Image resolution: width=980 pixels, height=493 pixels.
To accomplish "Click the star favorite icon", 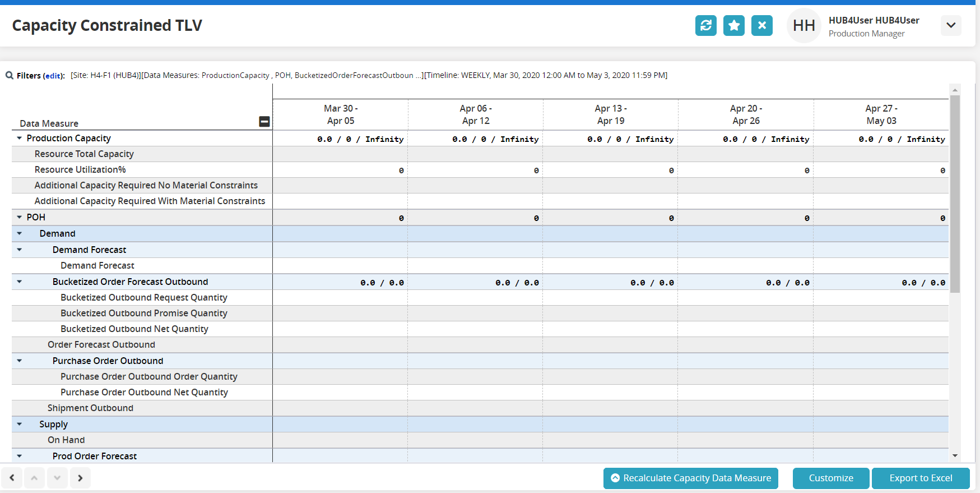I will pyautogui.click(x=733, y=25).
